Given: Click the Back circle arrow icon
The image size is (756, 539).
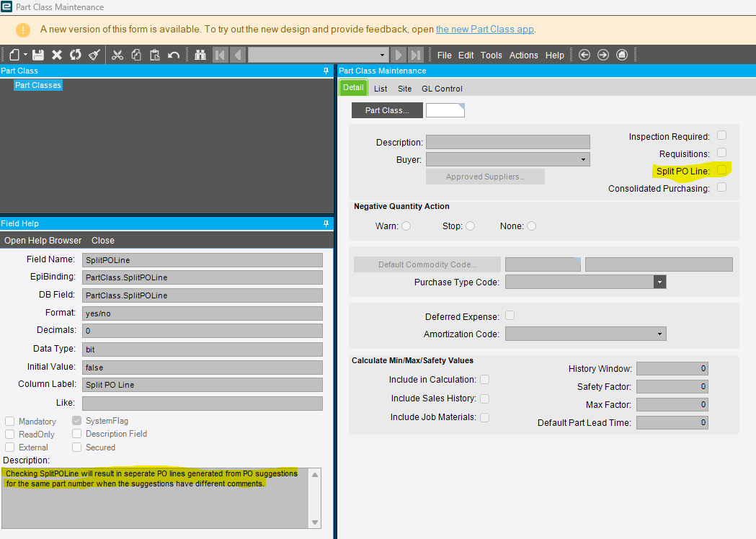Looking at the screenshot, I should [584, 55].
